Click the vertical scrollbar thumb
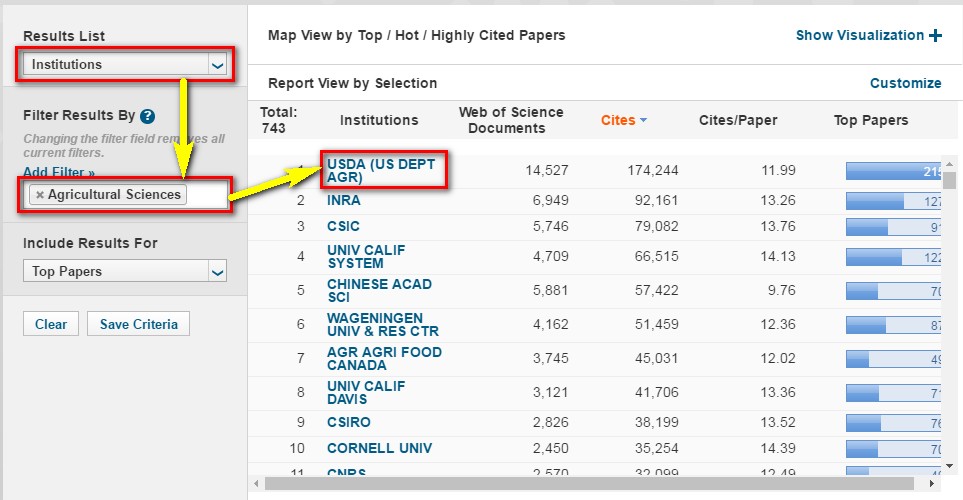The width and height of the screenshot is (963, 500). pyautogui.click(x=949, y=180)
